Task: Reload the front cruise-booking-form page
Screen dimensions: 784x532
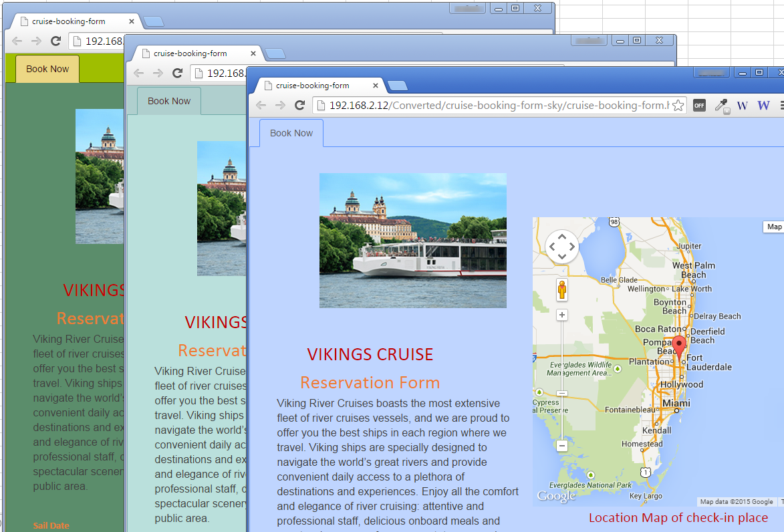Action: click(x=299, y=105)
